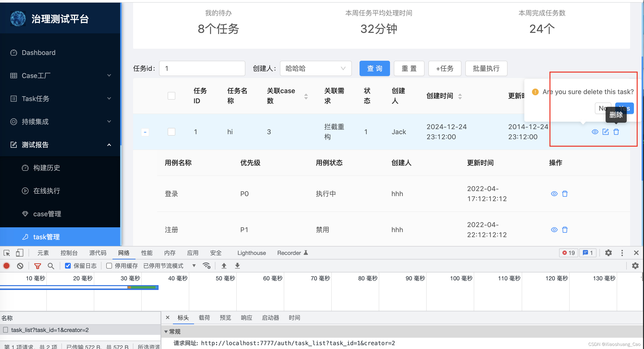Edit the task named hi (pencil icon)
Image resolution: width=644 pixels, height=349 pixels.
coord(605,132)
